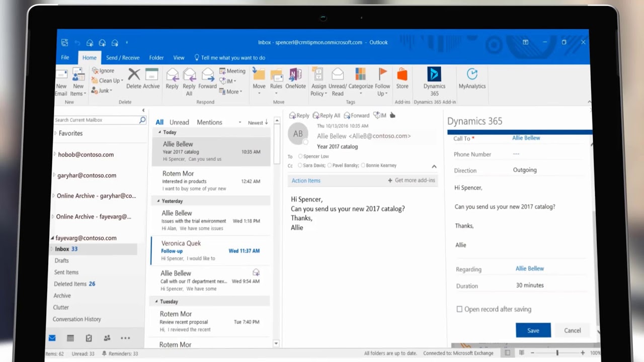The width and height of the screenshot is (644, 362).
Task: Select Rotem Mor Interested in products email
Action: pos(211,181)
